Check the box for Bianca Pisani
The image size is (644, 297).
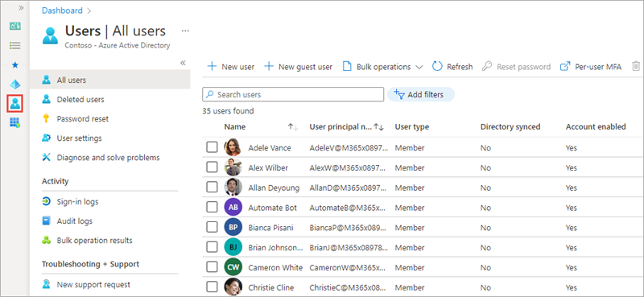pyautogui.click(x=212, y=227)
